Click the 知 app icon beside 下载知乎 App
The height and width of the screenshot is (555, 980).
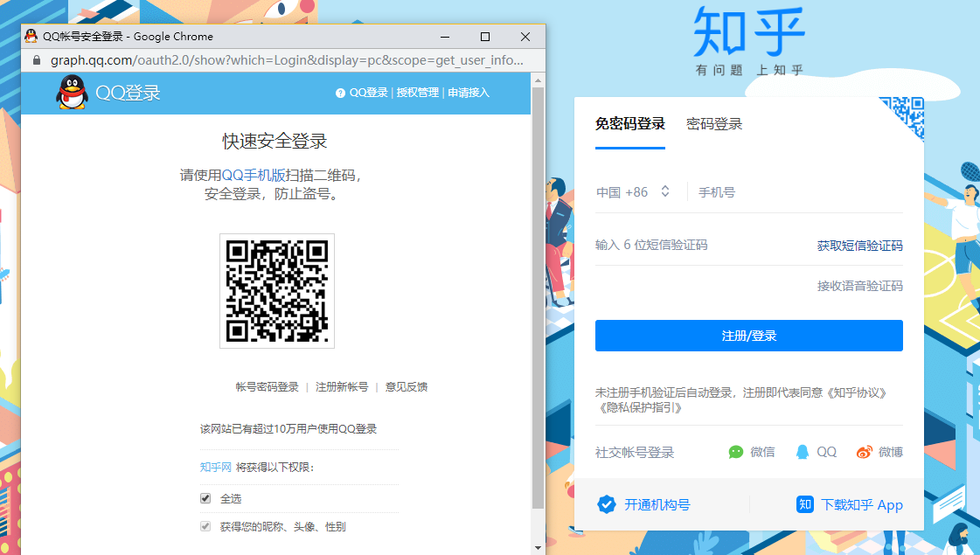[x=804, y=503]
